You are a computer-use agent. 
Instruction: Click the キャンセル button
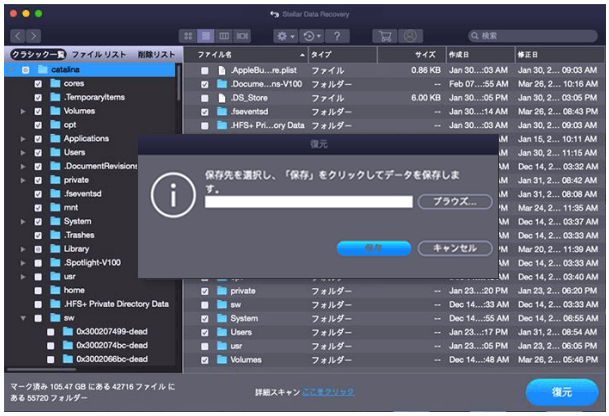(455, 248)
